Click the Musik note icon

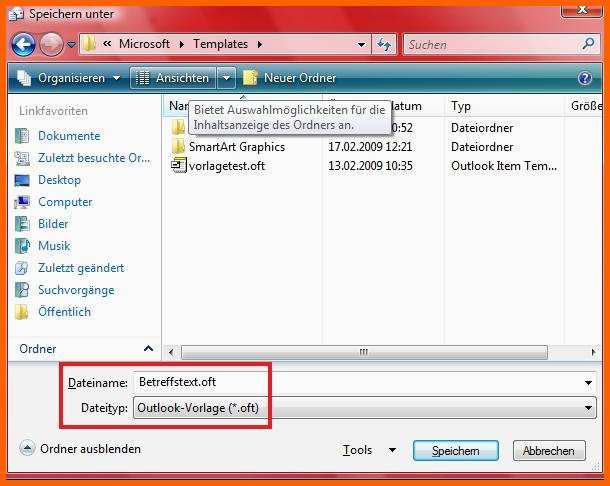coord(22,246)
